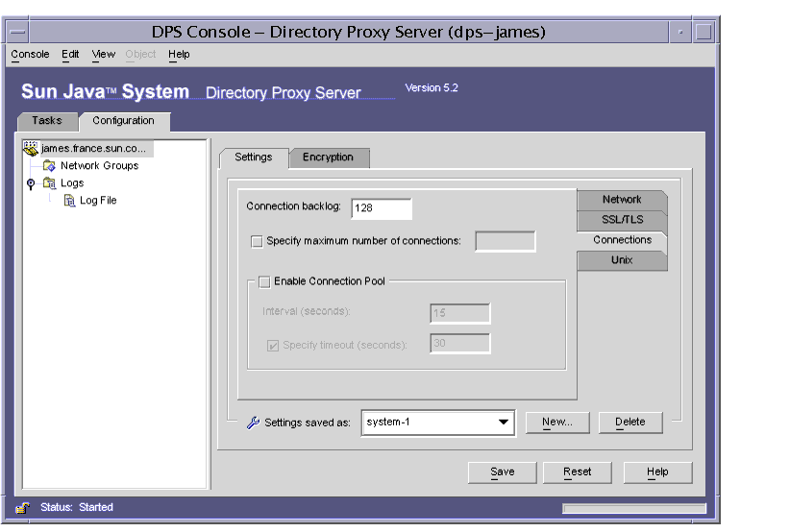Maximize the DPS Console window
The image size is (790, 532).
[x=704, y=33]
